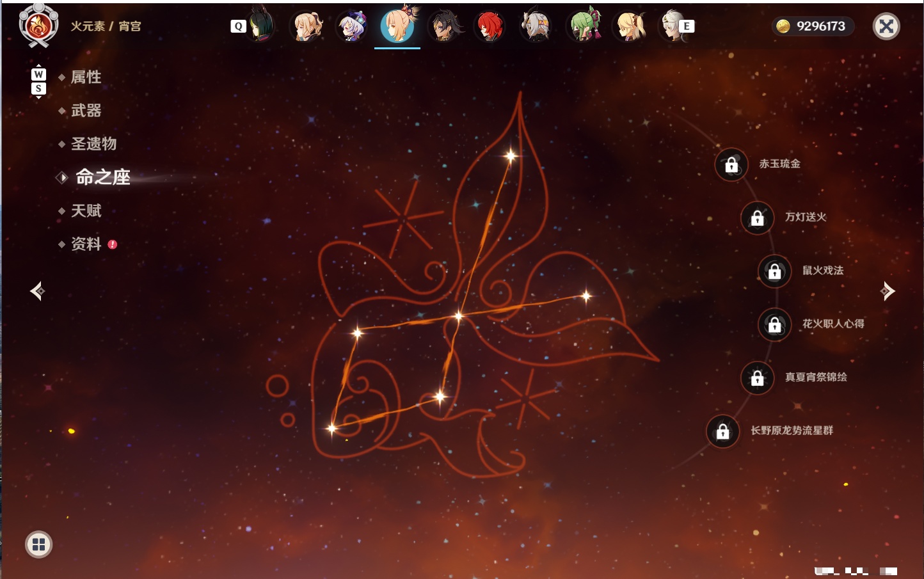Viewport: 924px width, 579px height.
Task: Select the 长野原龙势流星群 constellation label
Action: coord(792,431)
